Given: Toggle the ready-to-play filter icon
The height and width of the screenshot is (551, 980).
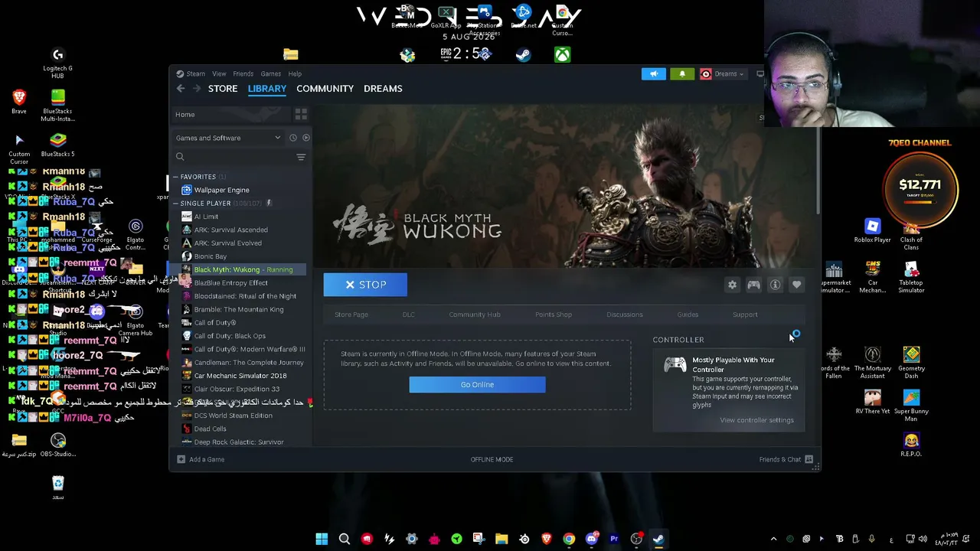Looking at the screenshot, I should [305, 138].
